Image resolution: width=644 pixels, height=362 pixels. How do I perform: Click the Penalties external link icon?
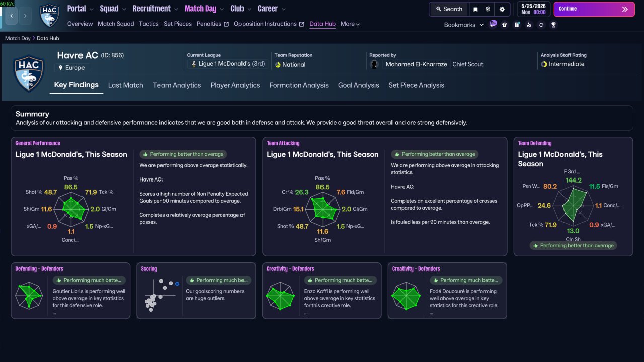226,24
